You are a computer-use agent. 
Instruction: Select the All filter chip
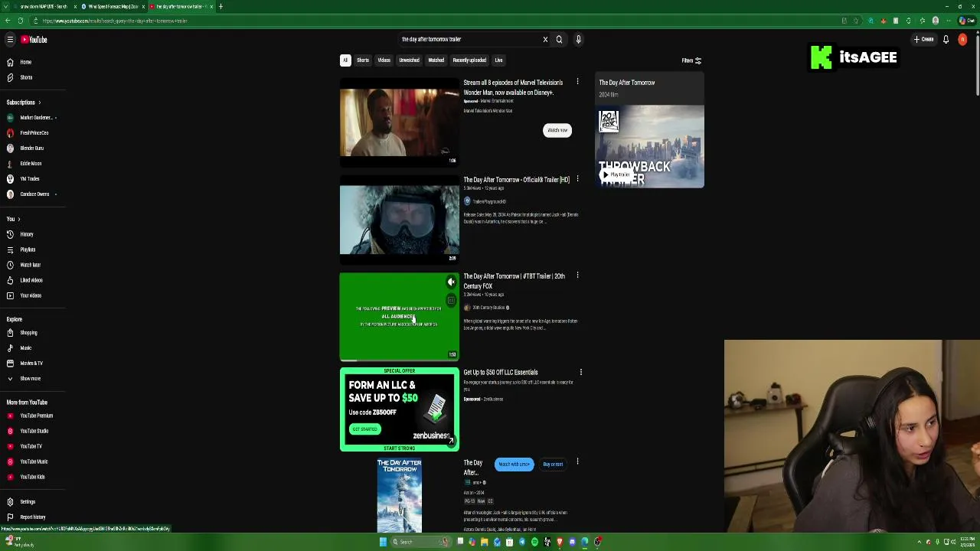click(345, 60)
